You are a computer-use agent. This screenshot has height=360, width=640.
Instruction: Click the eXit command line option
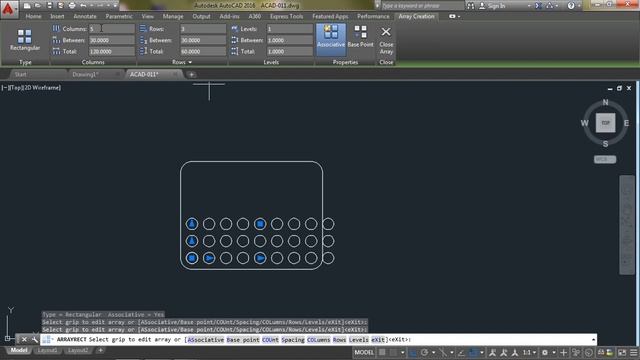point(378,340)
